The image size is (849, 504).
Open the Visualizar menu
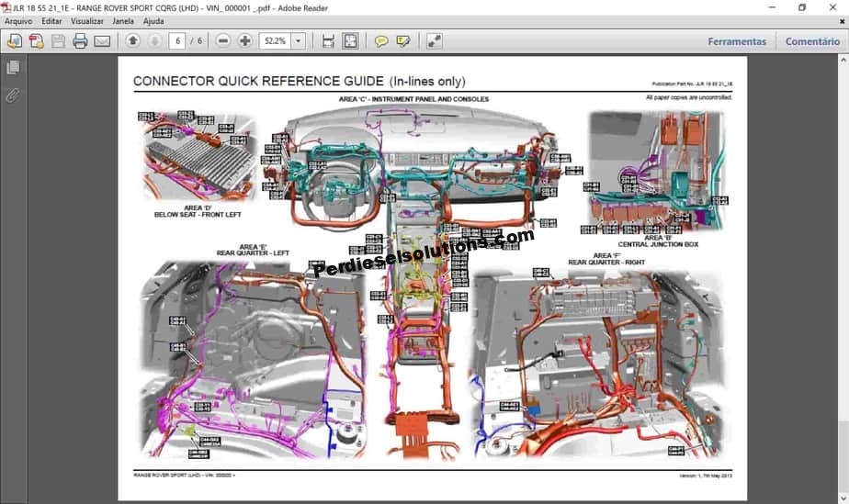coord(86,21)
